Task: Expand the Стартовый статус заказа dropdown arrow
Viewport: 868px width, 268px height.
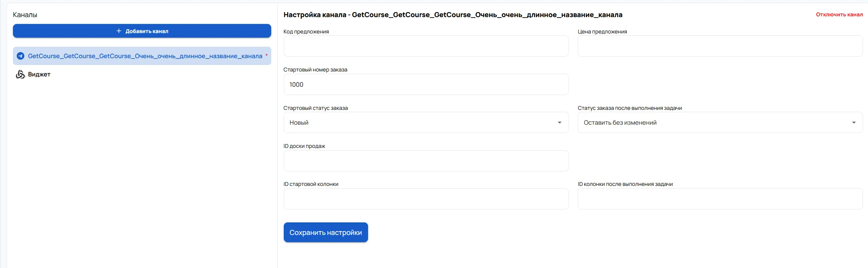Action: pyautogui.click(x=559, y=122)
